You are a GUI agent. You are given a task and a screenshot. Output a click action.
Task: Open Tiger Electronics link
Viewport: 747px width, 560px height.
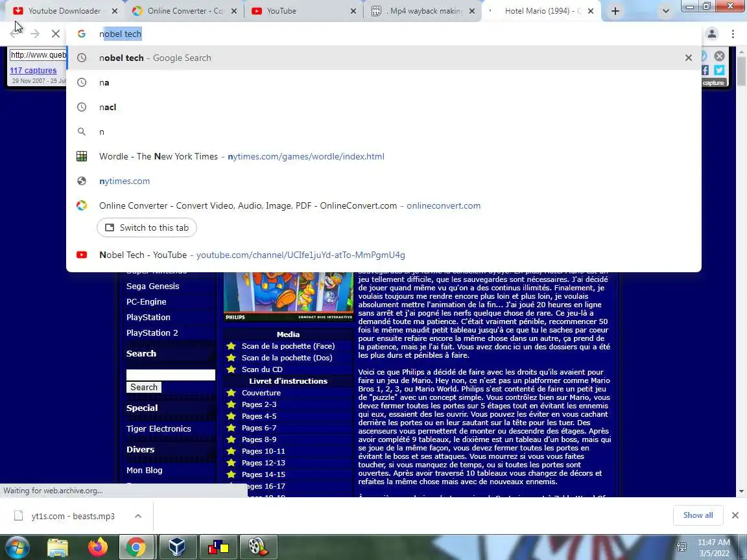pyautogui.click(x=159, y=428)
